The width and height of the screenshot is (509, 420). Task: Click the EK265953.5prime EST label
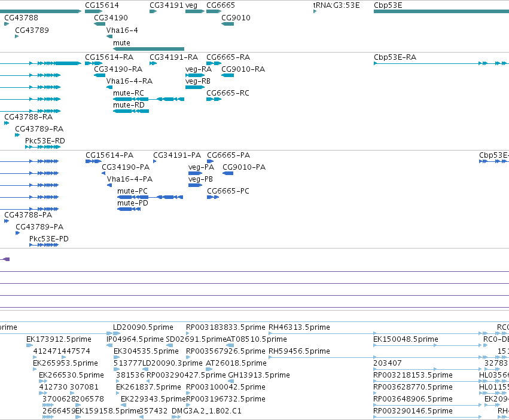(x=65, y=363)
